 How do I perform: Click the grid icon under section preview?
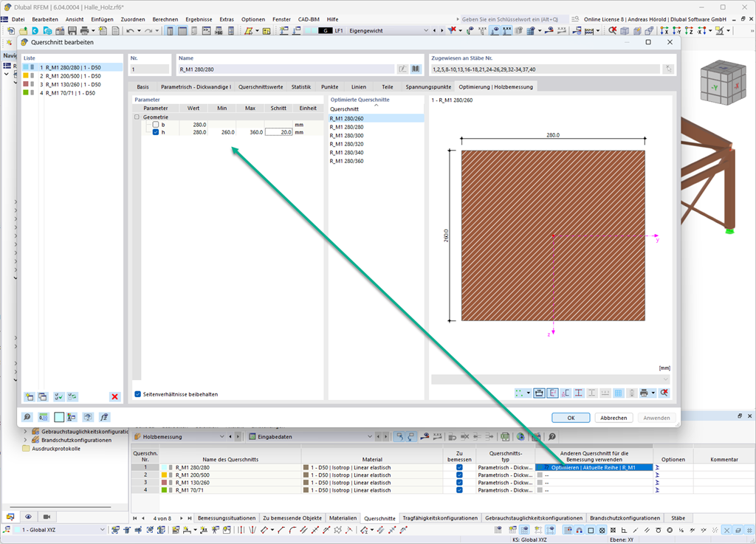(618, 393)
